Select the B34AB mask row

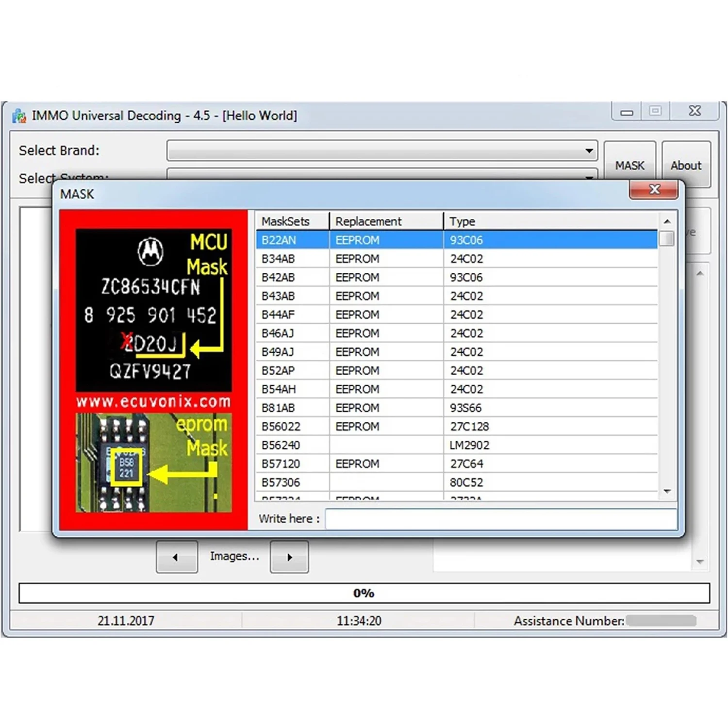[457, 259]
